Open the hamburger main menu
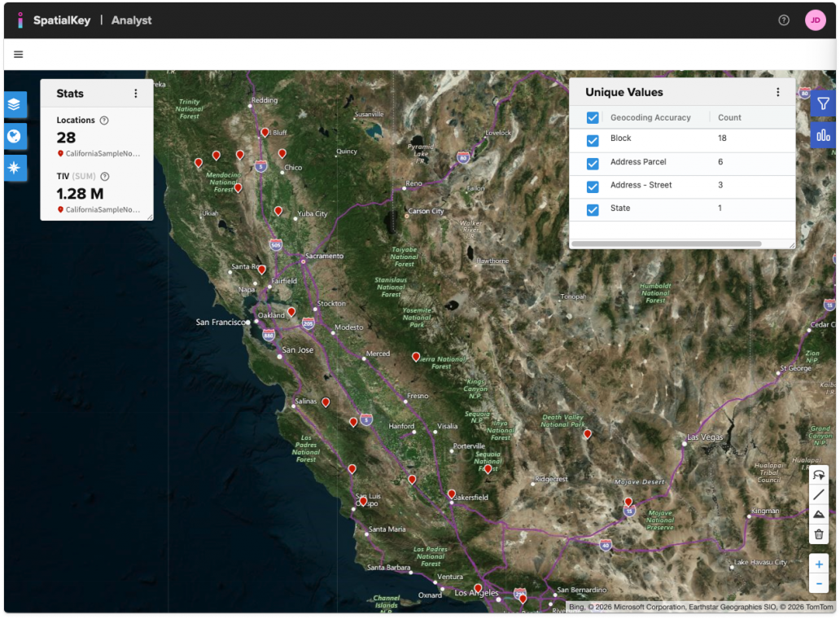Screen dimensions: 840x619 (x=19, y=55)
